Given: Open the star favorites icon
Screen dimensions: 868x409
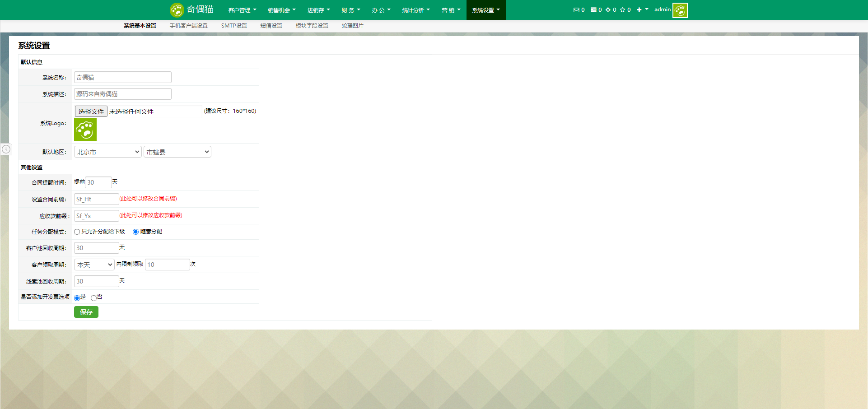Looking at the screenshot, I should pyautogui.click(x=622, y=10).
